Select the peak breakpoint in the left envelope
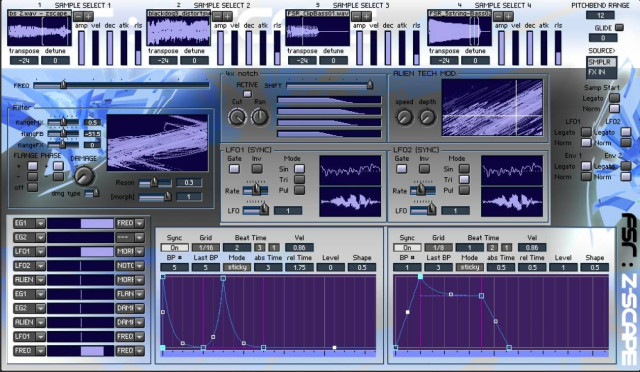640x372 pixels. tap(223, 278)
